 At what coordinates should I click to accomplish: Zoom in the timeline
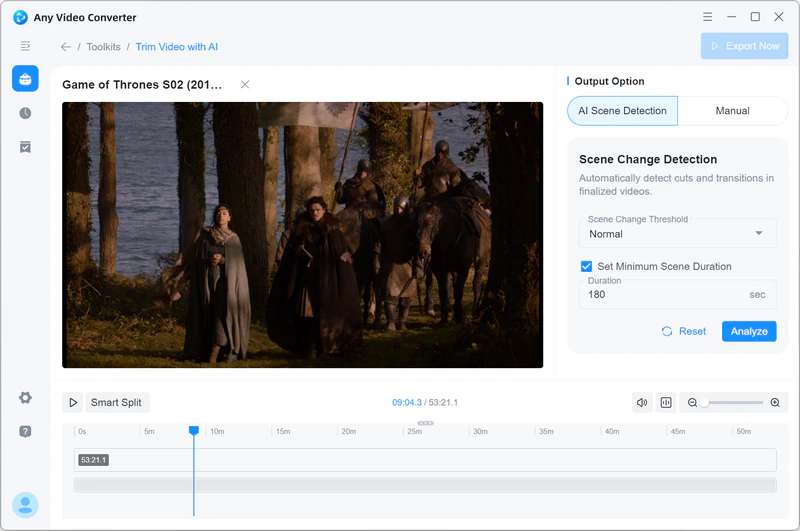775,402
